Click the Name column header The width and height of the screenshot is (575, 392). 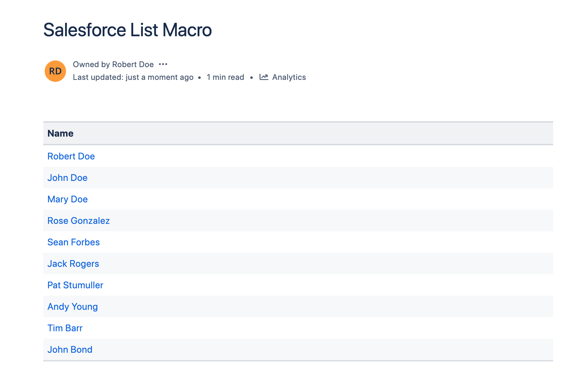point(60,134)
